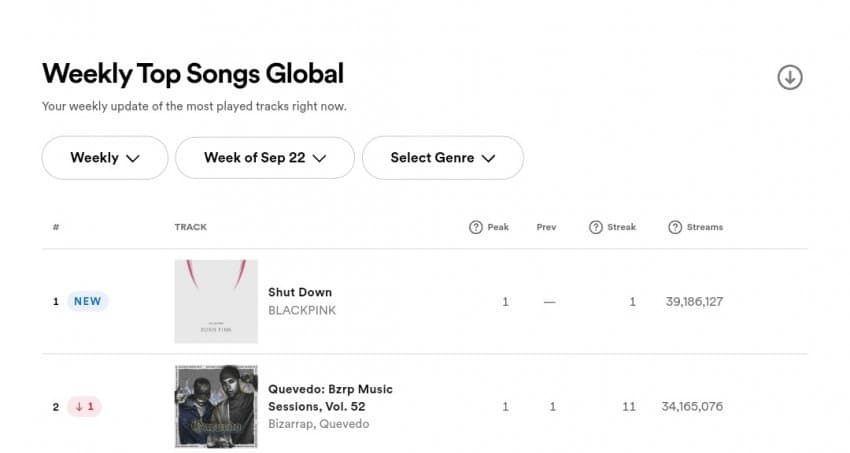850x453 pixels.
Task: Expand the Select Genre dropdown
Action: [443, 158]
